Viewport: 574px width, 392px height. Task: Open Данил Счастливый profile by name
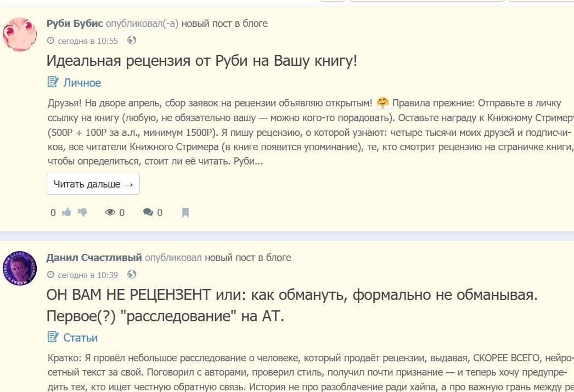pyautogui.click(x=94, y=258)
